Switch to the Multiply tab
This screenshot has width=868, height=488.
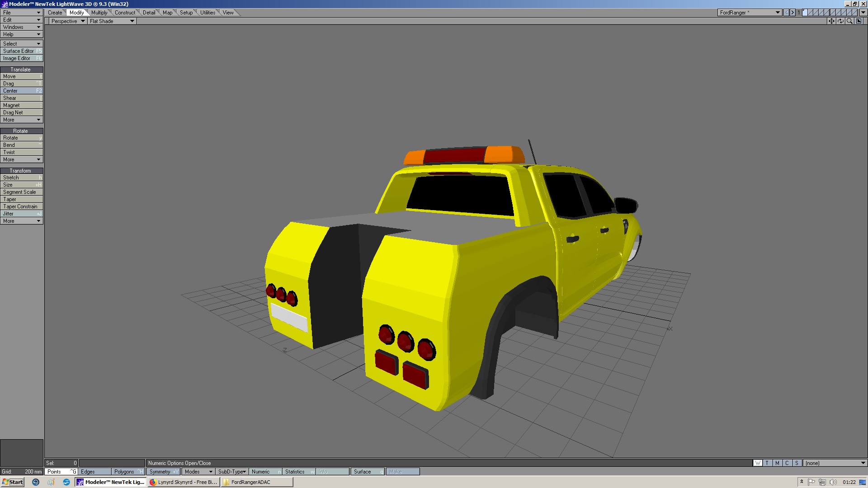(x=99, y=13)
